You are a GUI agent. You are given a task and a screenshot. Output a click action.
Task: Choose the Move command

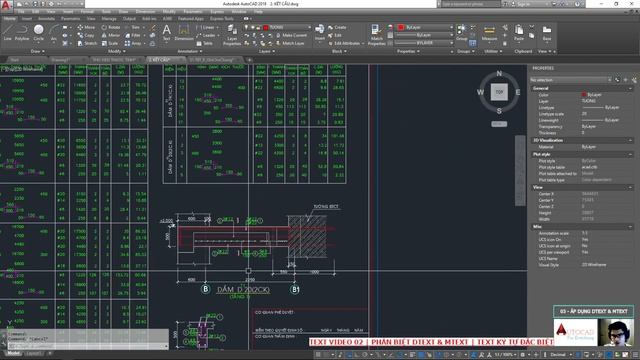pos(86,27)
